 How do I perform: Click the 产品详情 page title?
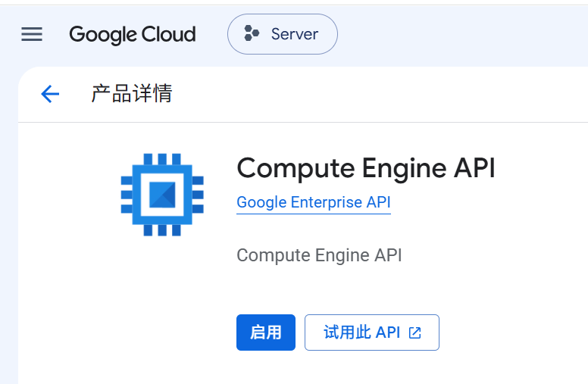coord(132,94)
